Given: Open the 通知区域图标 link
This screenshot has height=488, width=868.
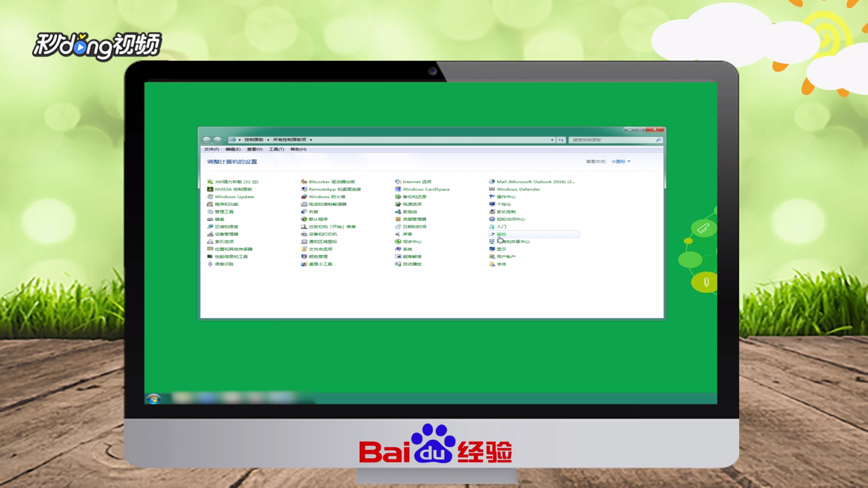Looking at the screenshot, I should (x=323, y=241).
